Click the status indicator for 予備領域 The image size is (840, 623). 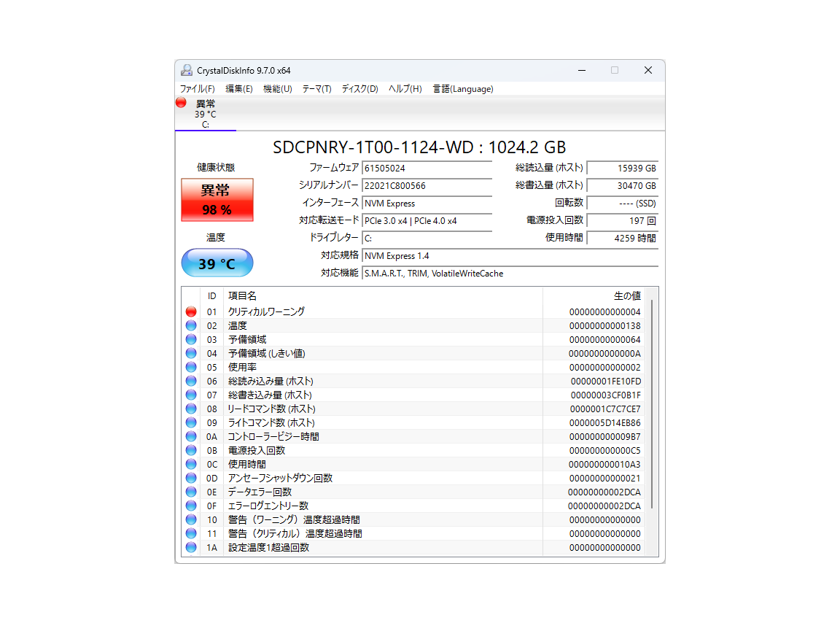point(190,339)
